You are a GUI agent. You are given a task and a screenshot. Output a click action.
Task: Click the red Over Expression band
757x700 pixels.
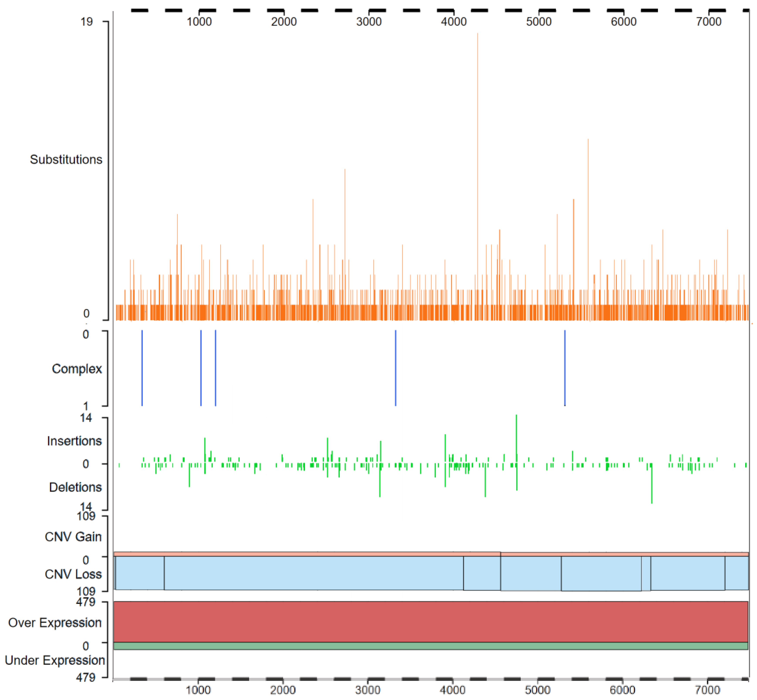click(431, 622)
